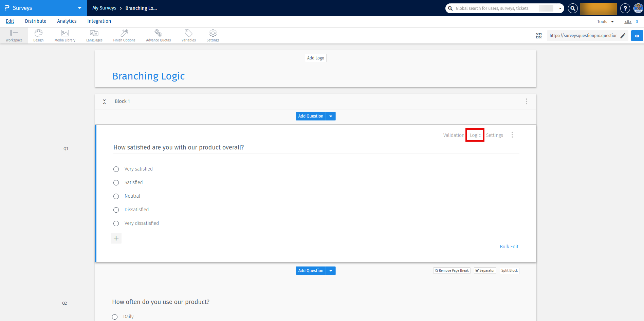Switch to the Distribute tab
The height and width of the screenshot is (321, 644).
35,21
